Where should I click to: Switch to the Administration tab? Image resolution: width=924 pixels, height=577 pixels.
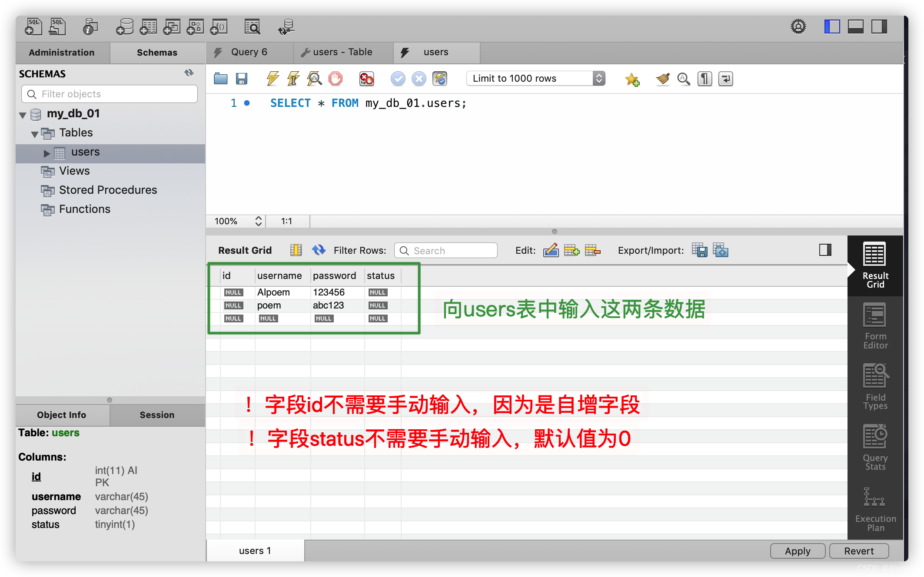coord(62,53)
